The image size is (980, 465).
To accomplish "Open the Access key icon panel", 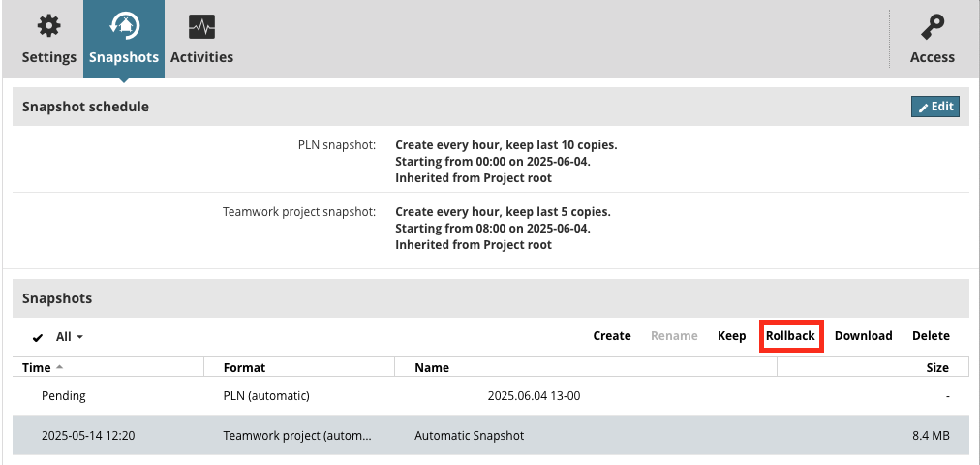I will point(932,39).
